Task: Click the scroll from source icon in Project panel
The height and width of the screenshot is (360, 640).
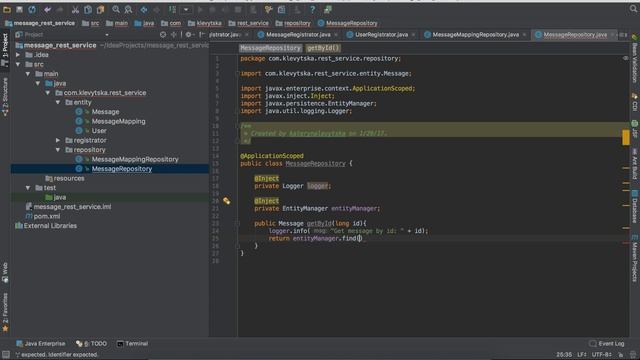Action: [x=163, y=35]
